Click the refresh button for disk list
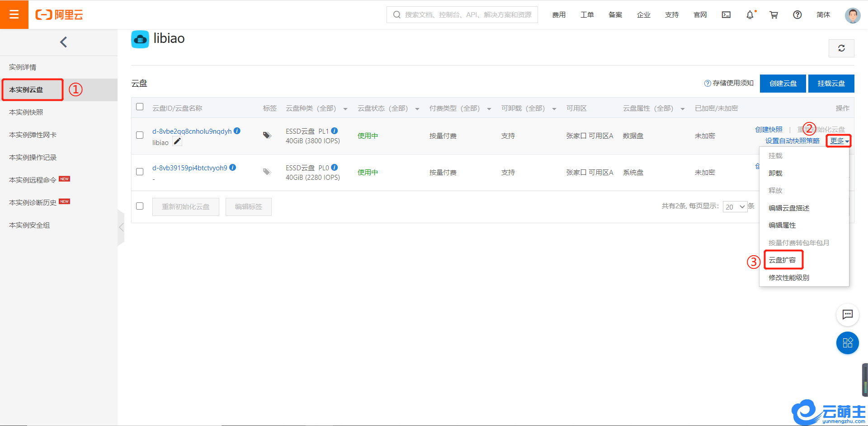868x426 pixels. 841,48
